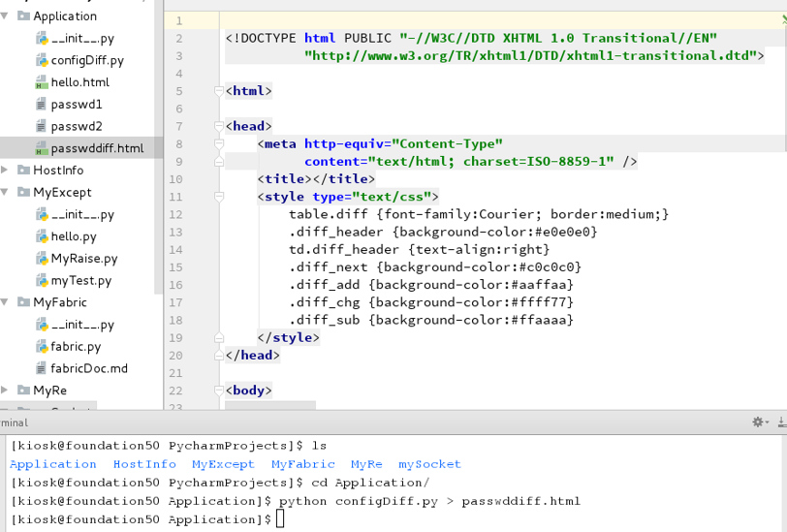This screenshot has width=787, height=532.
Task: Click the MyRaise.py Python file icon
Action: pyautogui.click(x=42, y=259)
